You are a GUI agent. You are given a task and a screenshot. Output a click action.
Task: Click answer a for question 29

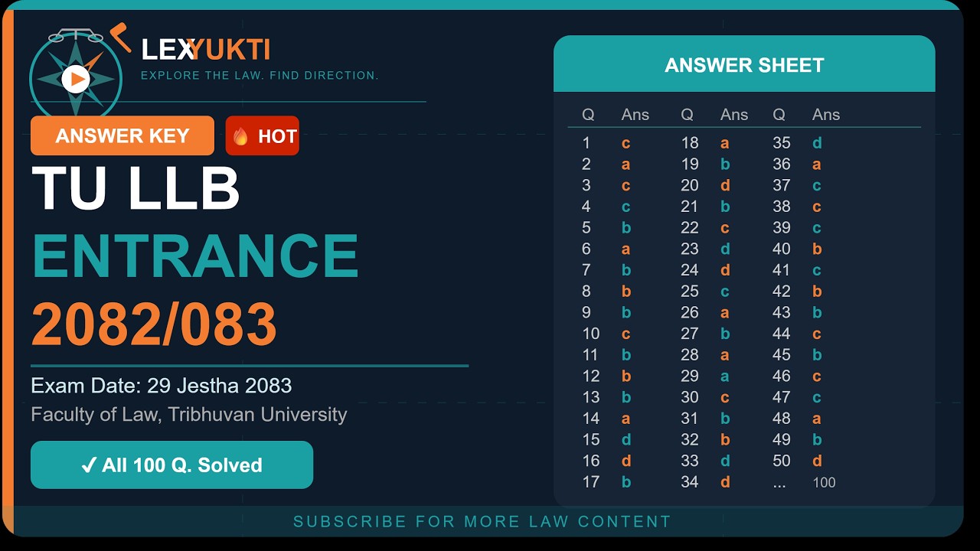click(x=724, y=376)
